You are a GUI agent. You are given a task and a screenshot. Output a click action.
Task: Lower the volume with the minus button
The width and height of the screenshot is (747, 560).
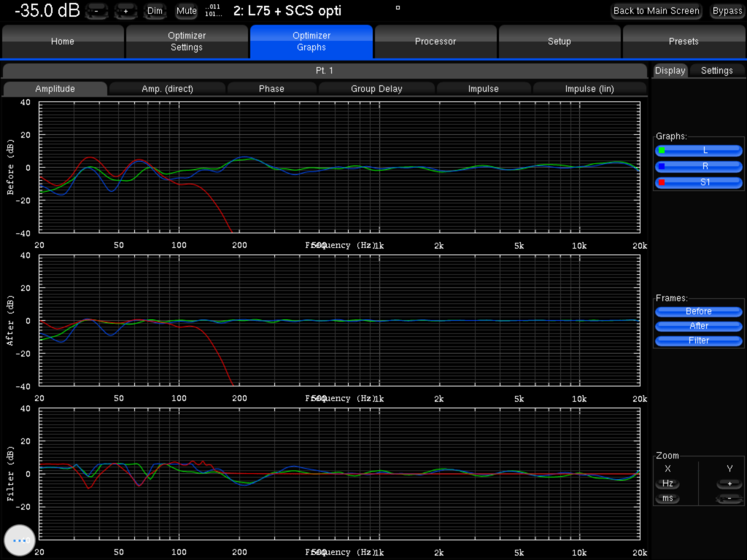coord(97,11)
